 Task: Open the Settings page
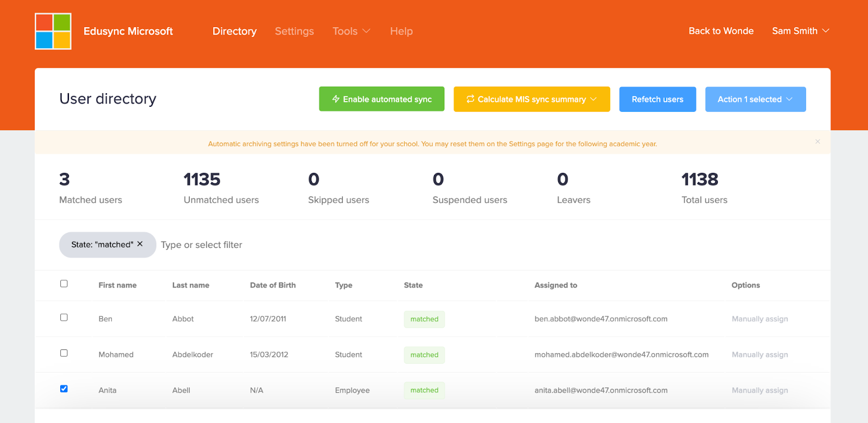tap(295, 31)
